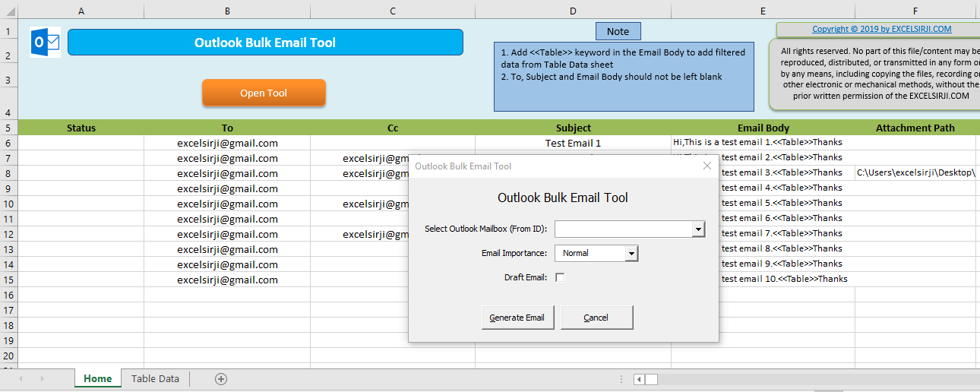Select column A header

[x=81, y=11]
